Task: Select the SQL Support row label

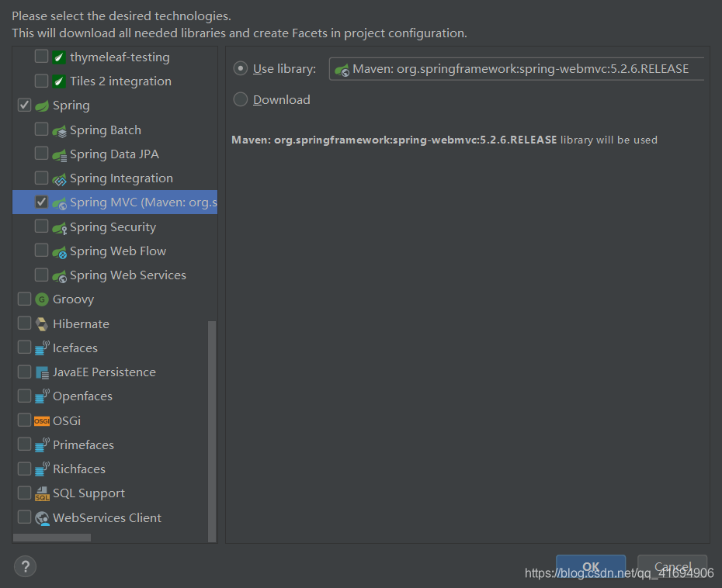Action: [x=89, y=493]
